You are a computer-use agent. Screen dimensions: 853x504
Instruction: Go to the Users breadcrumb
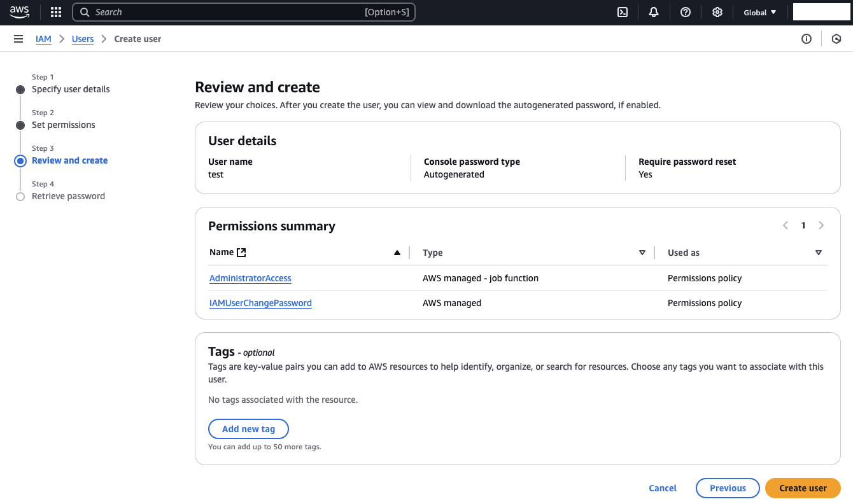(x=83, y=39)
